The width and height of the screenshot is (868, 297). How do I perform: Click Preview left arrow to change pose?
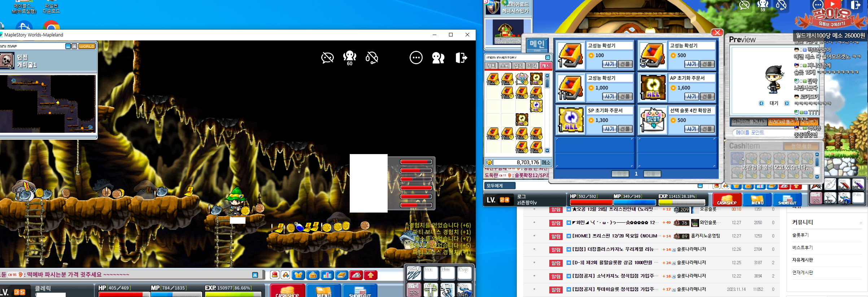point(761,103)
